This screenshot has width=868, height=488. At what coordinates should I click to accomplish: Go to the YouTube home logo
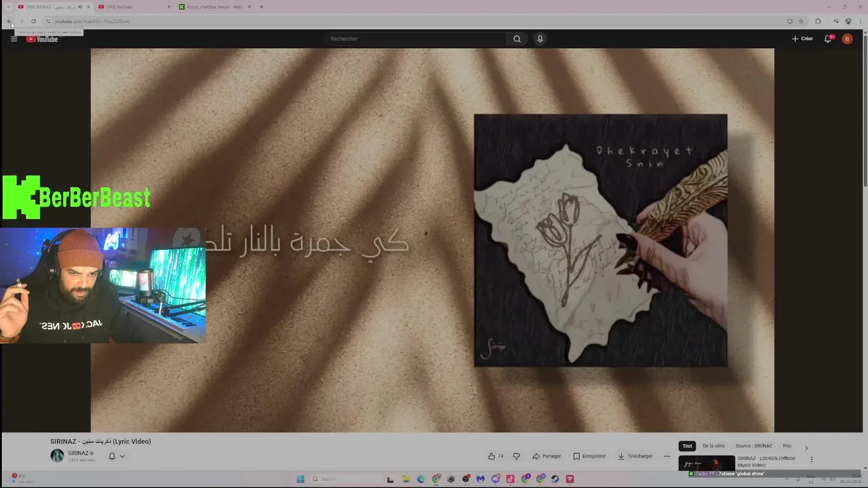click(x=42, y=39)
